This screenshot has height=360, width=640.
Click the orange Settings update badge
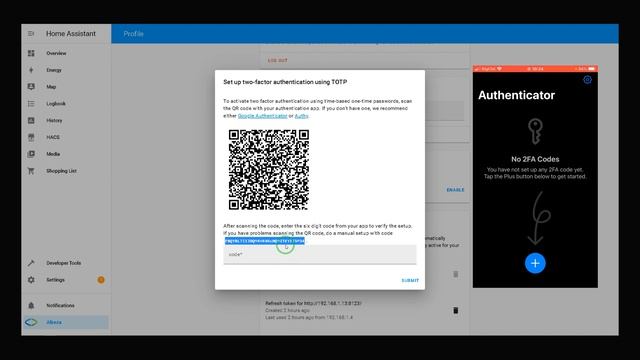pos(101,280)
